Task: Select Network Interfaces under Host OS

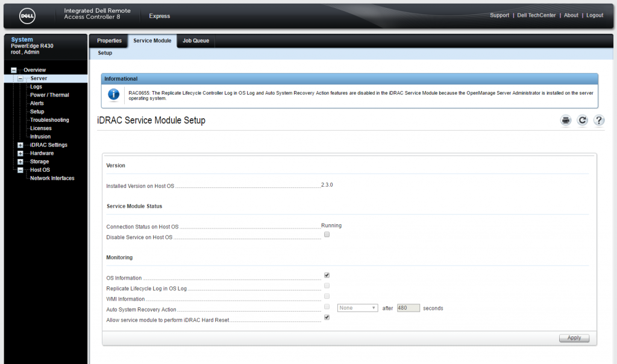Action: coord(52,178)
